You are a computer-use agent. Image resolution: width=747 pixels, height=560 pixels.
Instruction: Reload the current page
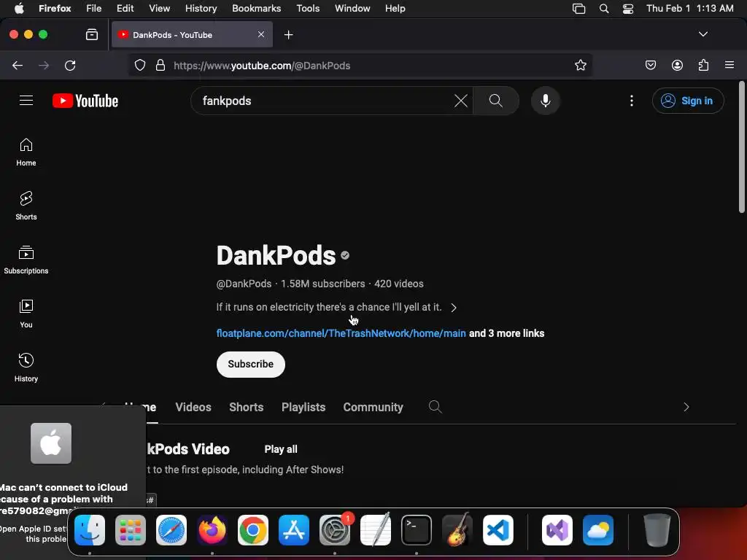(70, 65)
